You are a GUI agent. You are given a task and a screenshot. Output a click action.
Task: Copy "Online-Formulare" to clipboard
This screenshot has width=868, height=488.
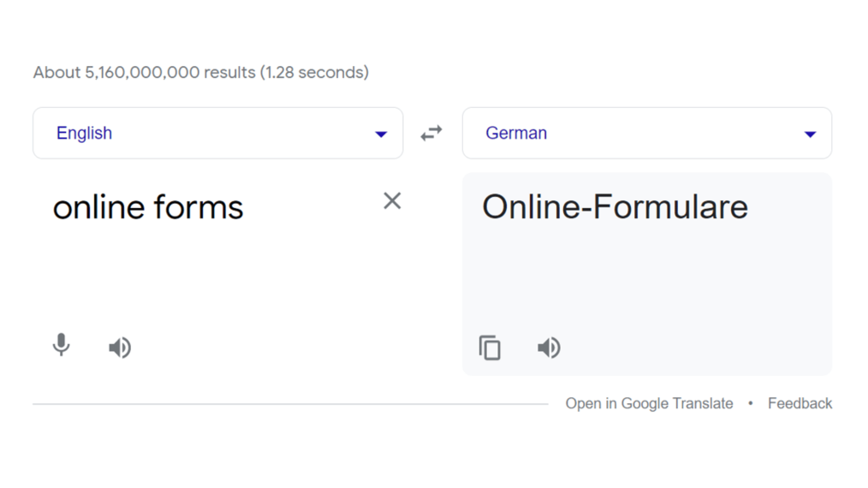pyautogui.click(x=490, y=347)
